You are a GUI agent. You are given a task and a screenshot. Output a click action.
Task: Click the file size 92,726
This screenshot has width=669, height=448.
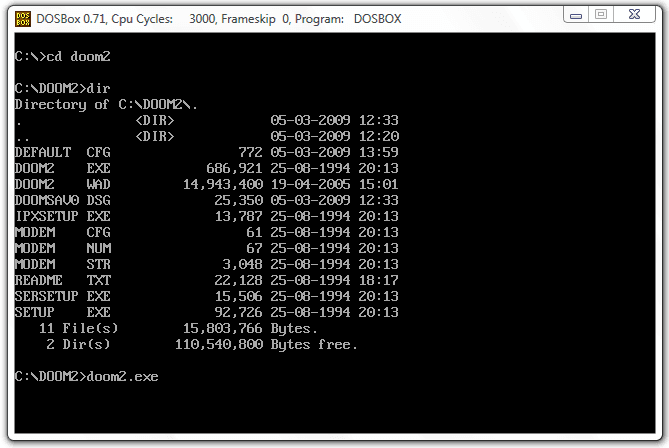click(x=239, y=312)
